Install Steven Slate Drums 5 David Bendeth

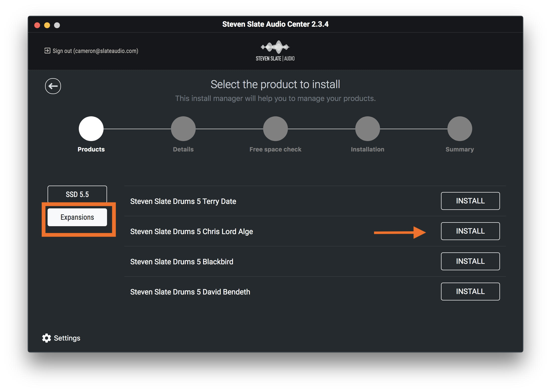tap(470, 292)
